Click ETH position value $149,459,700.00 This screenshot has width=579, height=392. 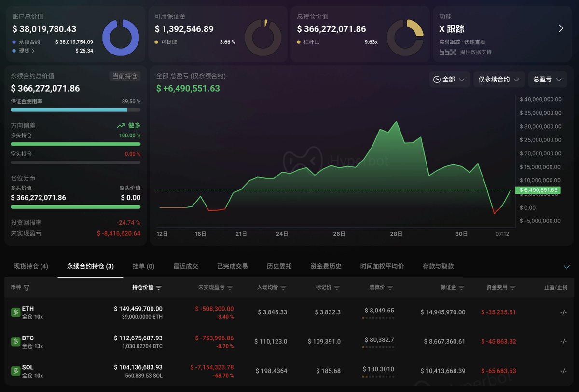point(138,309)
